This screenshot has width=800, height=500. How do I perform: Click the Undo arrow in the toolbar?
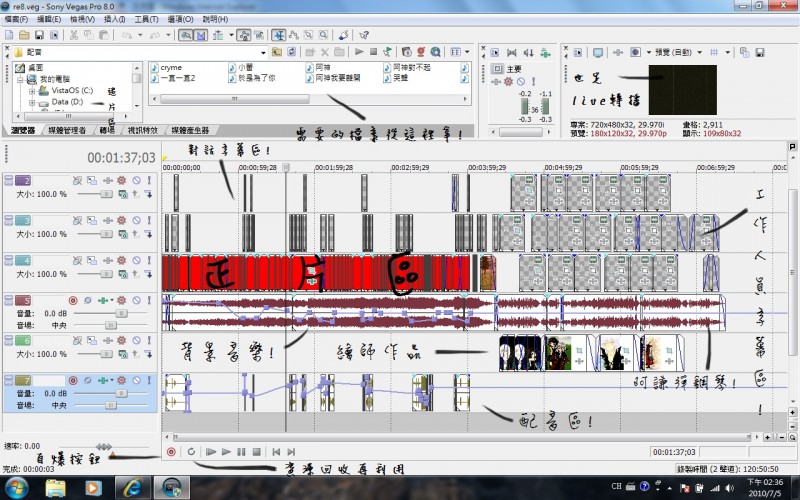127,35
